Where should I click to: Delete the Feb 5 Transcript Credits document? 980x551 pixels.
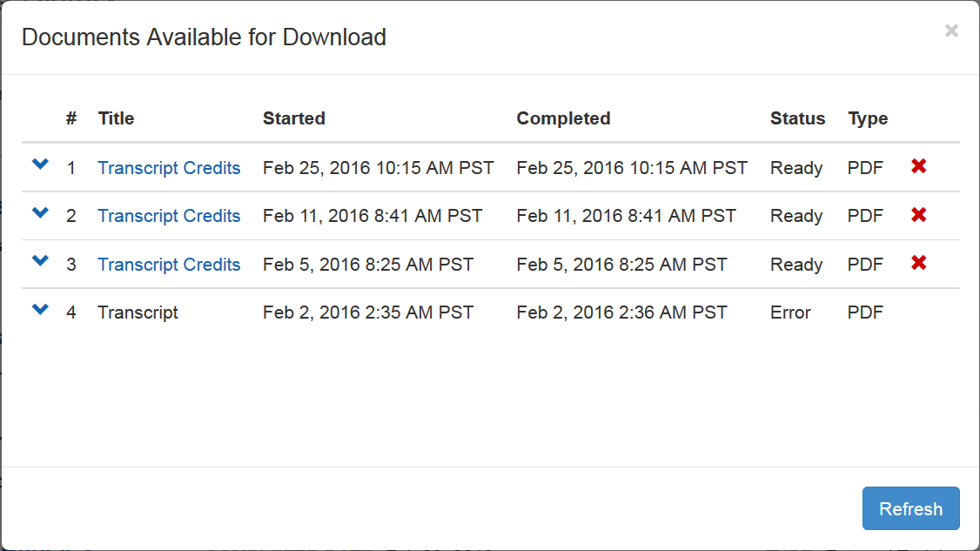(918, 263)
